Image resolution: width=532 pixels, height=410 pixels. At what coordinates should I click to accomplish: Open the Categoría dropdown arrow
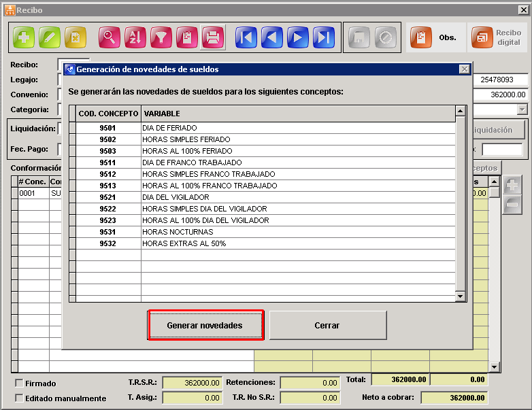point(522,109)
